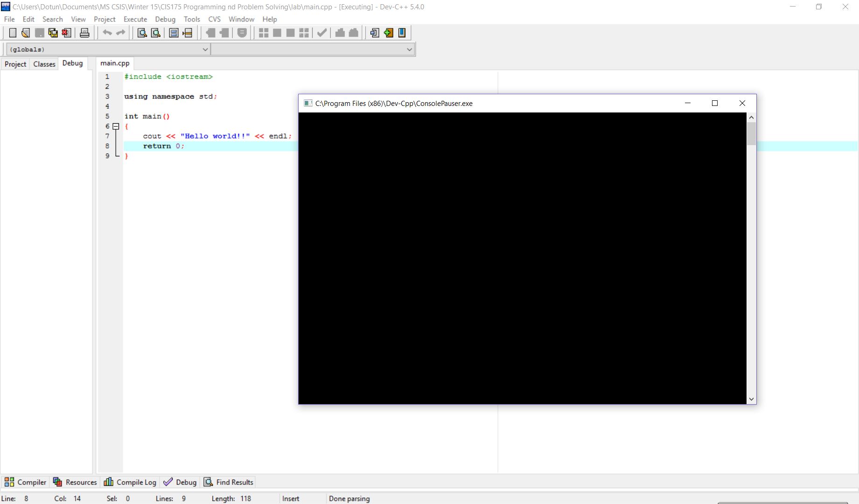Image resolution: width=859 pixels, height=504 pixels.
Task: Click the Save All toolbar icon
Action: (53, 33)
